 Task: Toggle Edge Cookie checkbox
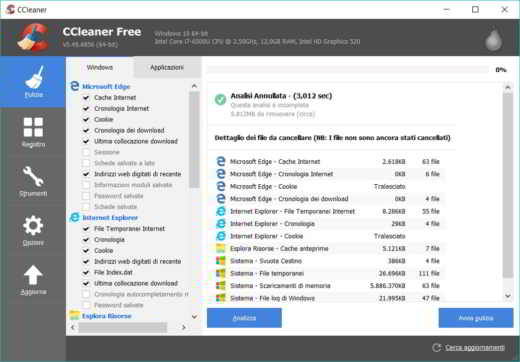click(86, 119)
